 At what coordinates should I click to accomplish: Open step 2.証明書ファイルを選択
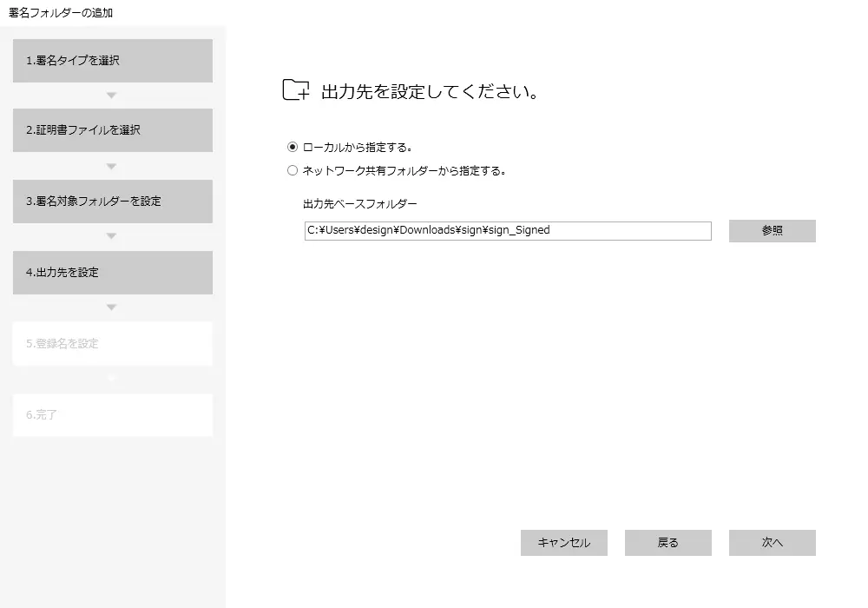(x=113, y=130)
